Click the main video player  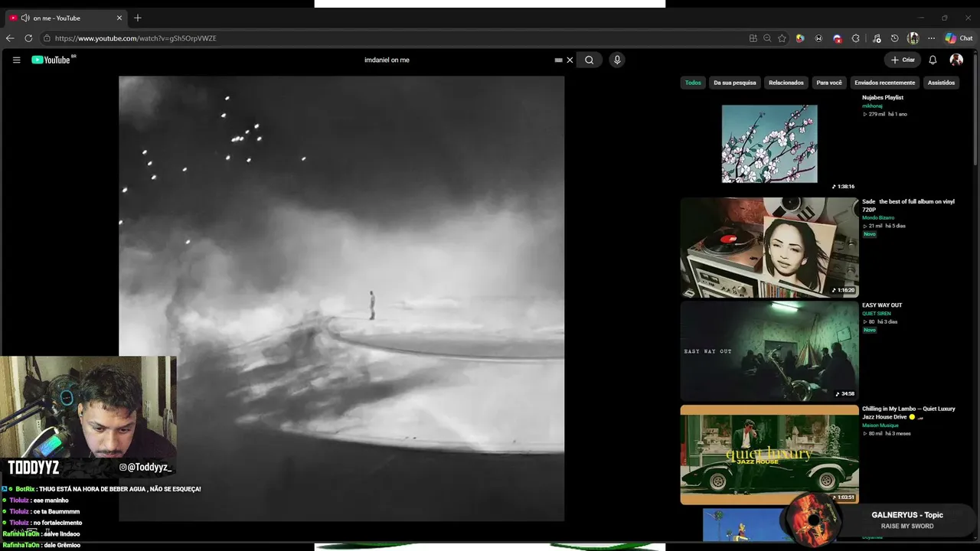coord(341,298)
